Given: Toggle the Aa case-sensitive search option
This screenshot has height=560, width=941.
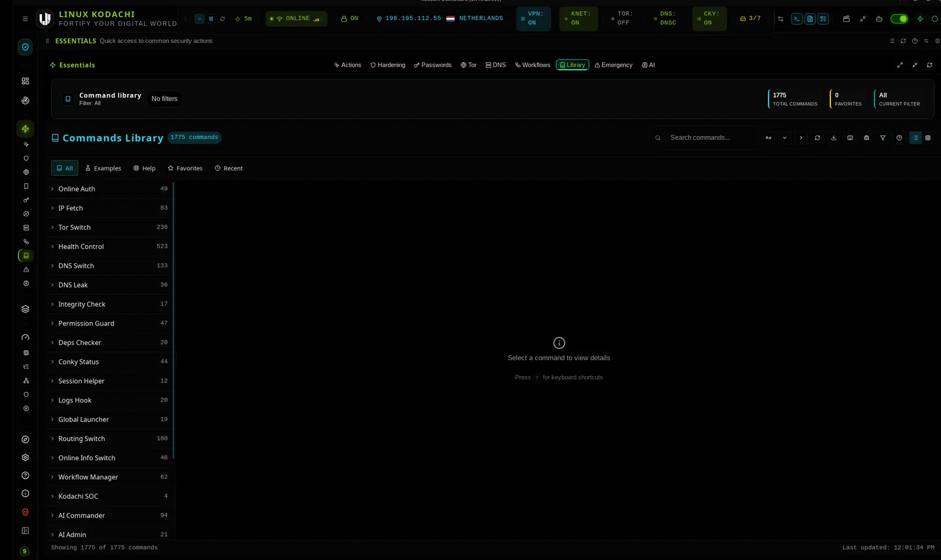Looking at the screenshot, I should pos(768,138).
